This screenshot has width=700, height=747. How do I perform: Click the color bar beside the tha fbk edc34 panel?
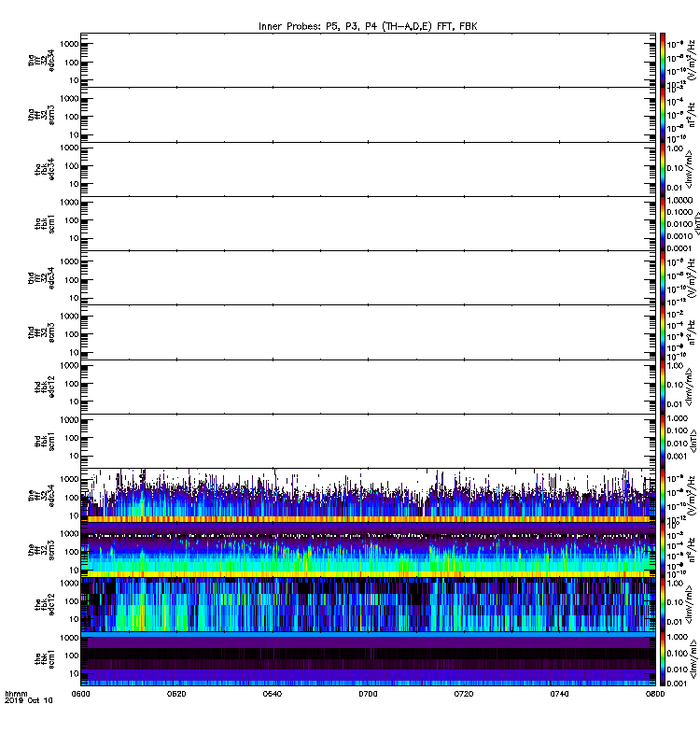coord(663,169)
